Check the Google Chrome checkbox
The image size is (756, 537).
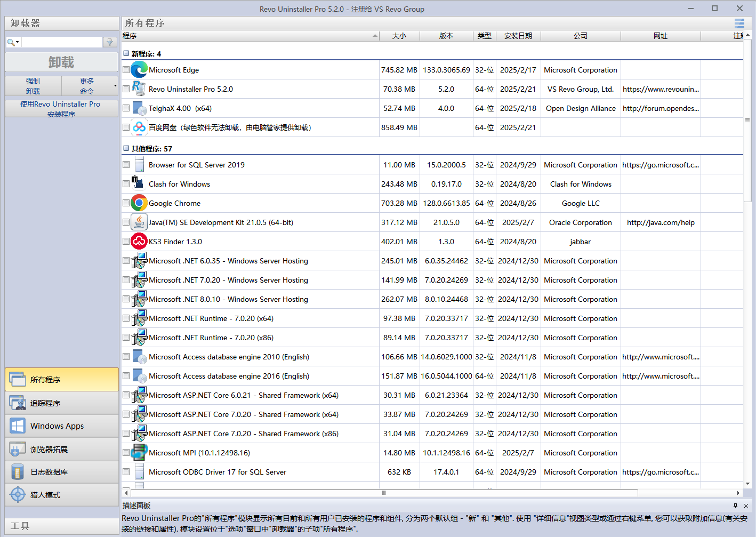pos(126,203)
